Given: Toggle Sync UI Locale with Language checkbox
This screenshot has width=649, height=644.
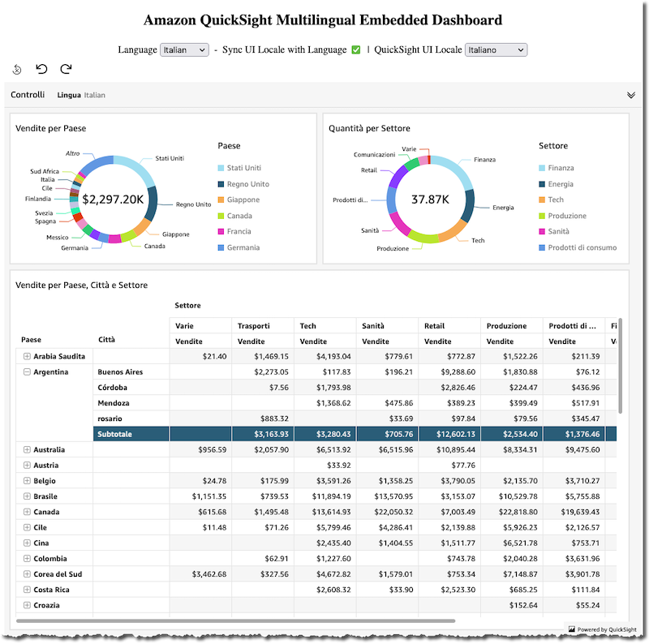Looking at the screenshot, I should pos(356,49).
